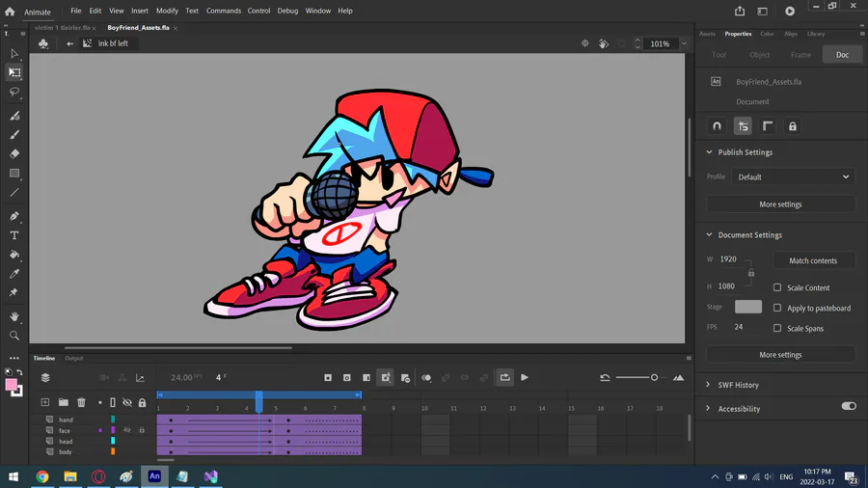
Task: Toggle the lock all layers icon
Action: [x=143, y=402]
